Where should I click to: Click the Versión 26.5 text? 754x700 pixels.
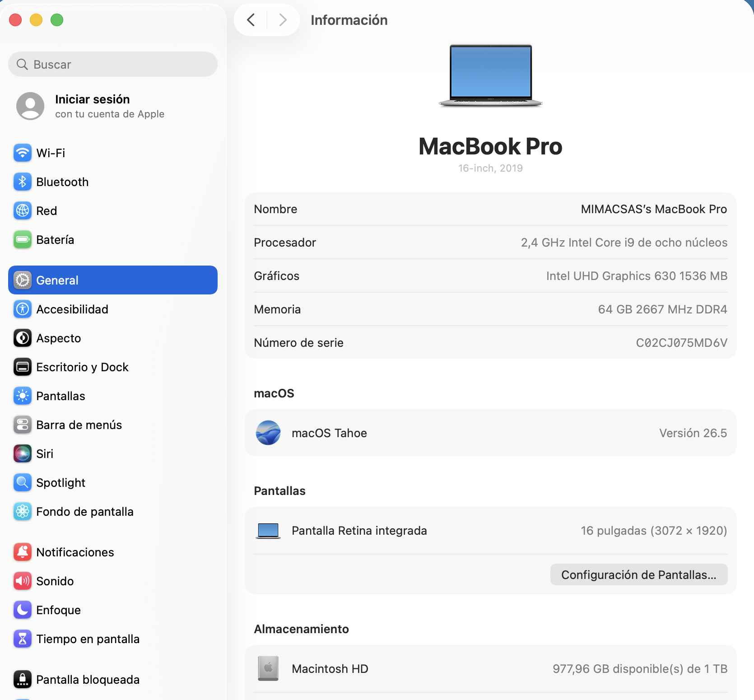pos(693,433)
